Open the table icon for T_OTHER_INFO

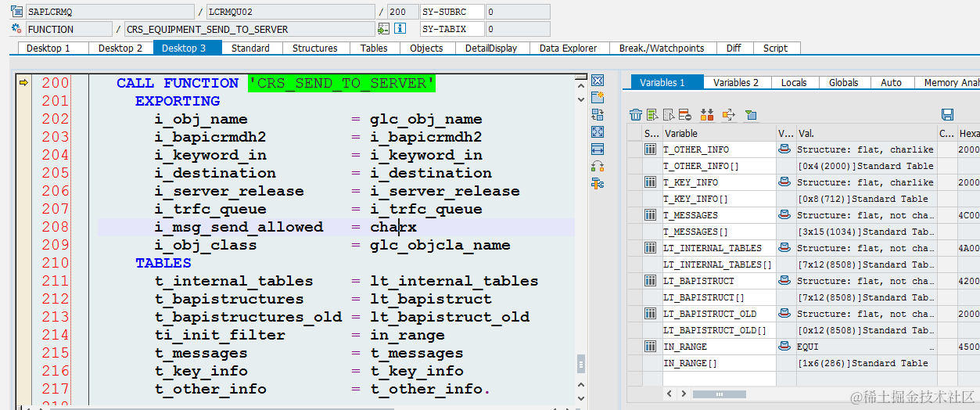651,149
